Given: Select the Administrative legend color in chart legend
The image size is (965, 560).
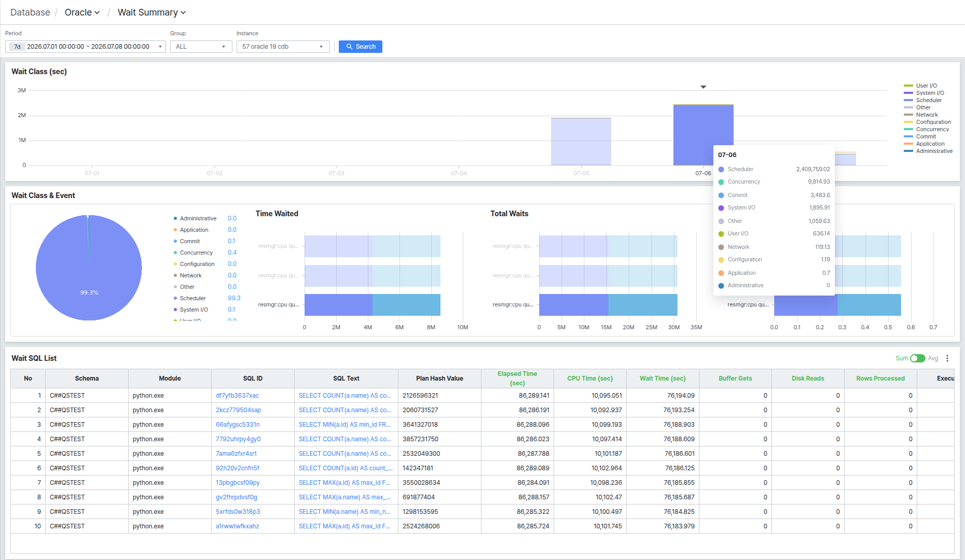Looking at the screenshot, I should 908,151.
